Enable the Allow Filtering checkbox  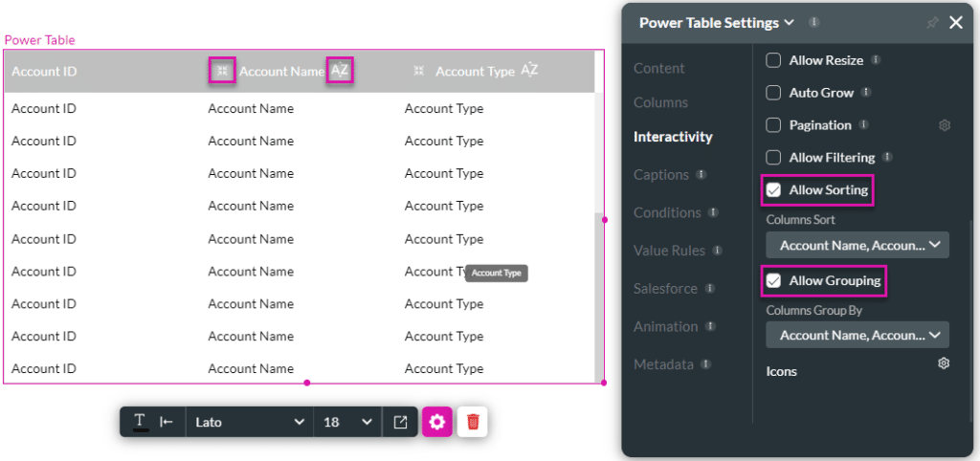[774, 158]
